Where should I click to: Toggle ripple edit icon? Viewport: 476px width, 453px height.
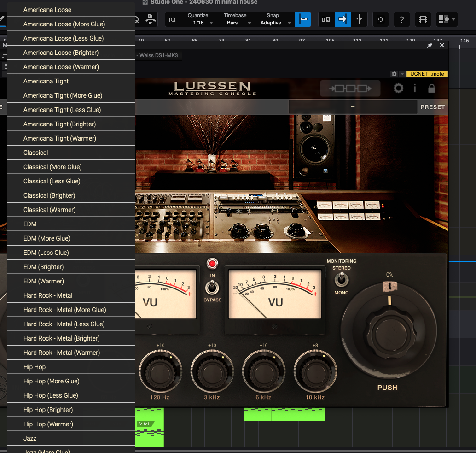pyautogui.click(x=326, y=19)
